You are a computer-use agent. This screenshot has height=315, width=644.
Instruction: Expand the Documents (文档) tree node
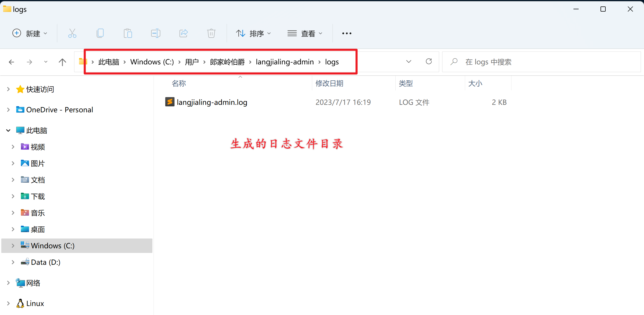pyautogui.click(x=13, y=180)
